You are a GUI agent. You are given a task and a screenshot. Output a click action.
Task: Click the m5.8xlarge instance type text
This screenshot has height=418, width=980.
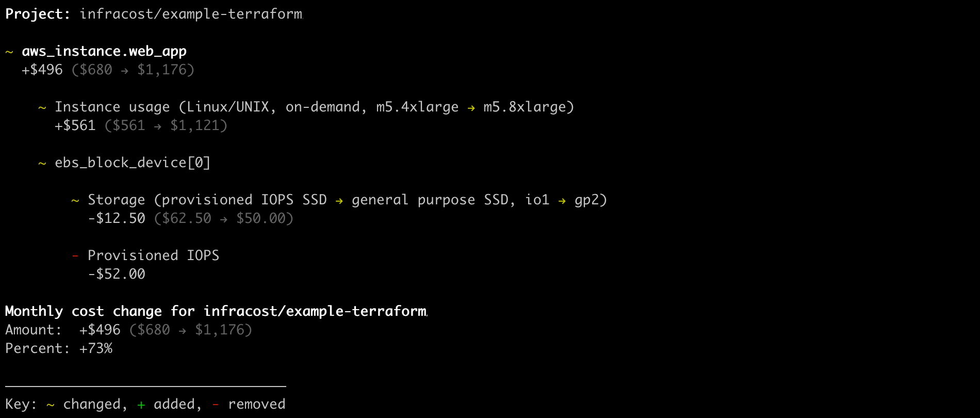(525, 107)
